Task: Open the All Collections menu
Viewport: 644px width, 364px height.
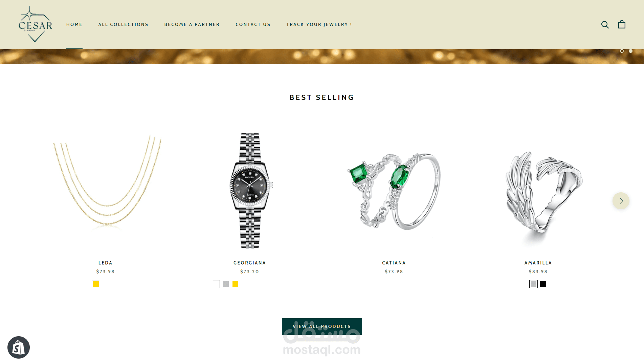Action: coord(123,24)
